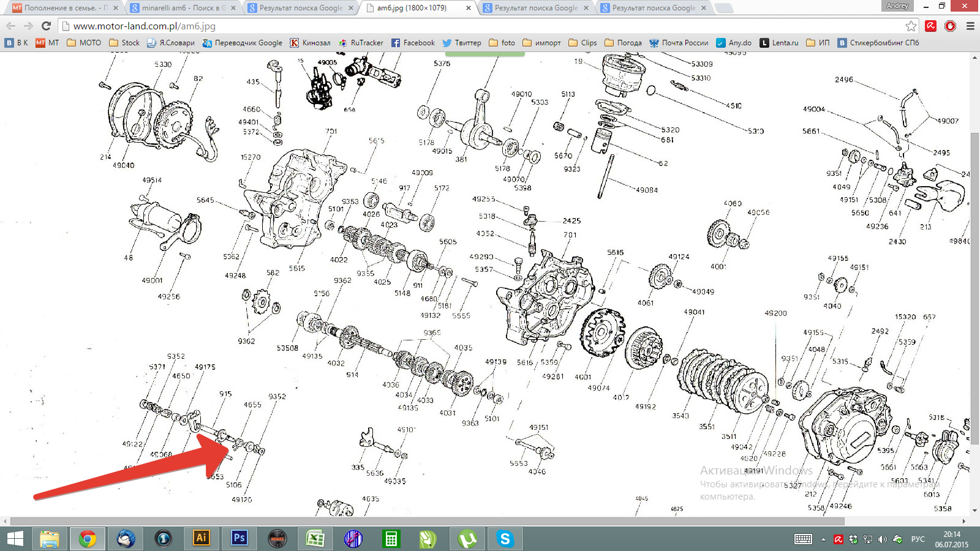Open the Facebook bookmark
The width and height of the screenshot is (980, 551).
413,43
